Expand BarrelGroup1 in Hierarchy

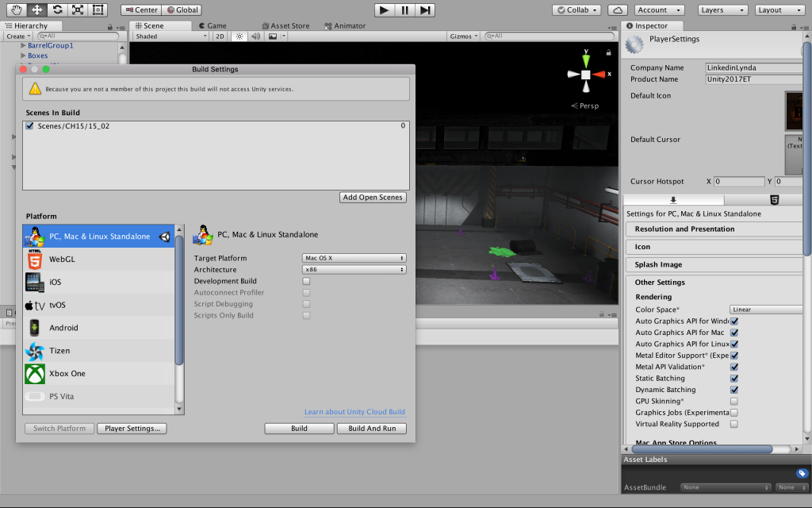click(23, 45)
